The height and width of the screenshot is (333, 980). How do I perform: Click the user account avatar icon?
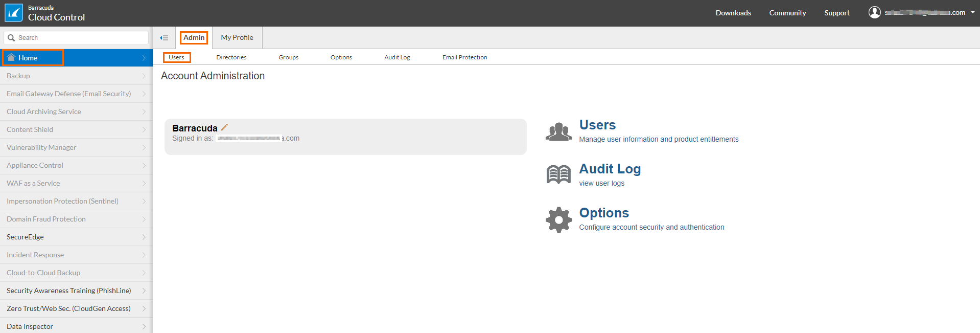(x=874, y=13)
